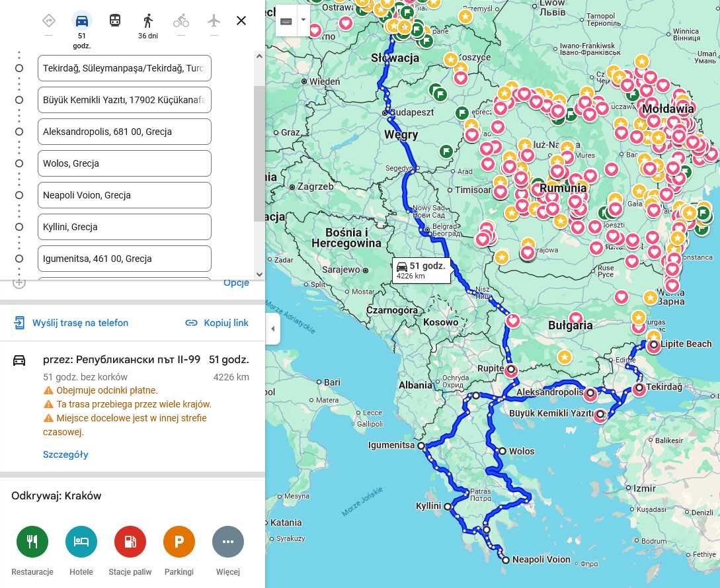Search for Stacje paliw
The height and width of the screenshot is (588, 720).
coord(130,542)
